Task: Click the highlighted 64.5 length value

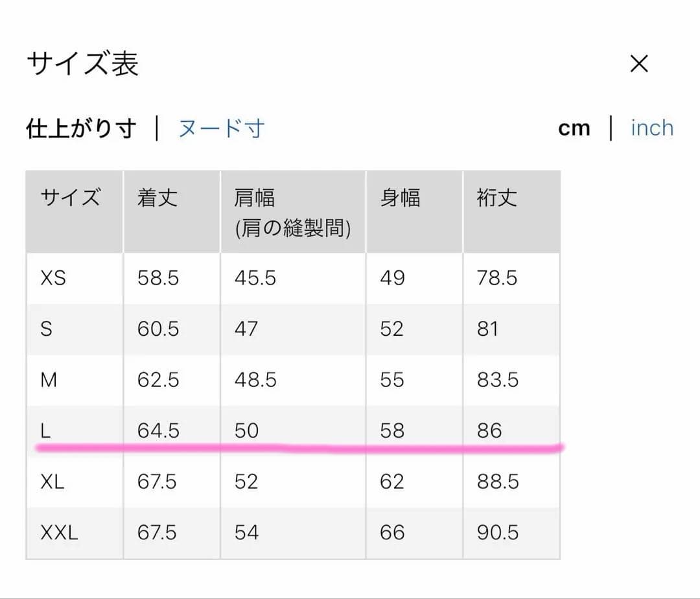Action: [157, 430]
